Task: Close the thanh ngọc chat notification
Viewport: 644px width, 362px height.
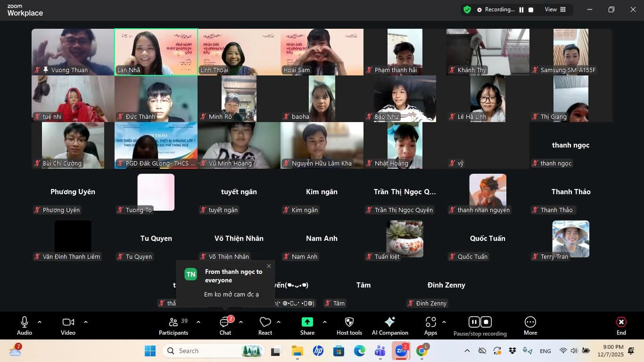Action: pos(269,266)
